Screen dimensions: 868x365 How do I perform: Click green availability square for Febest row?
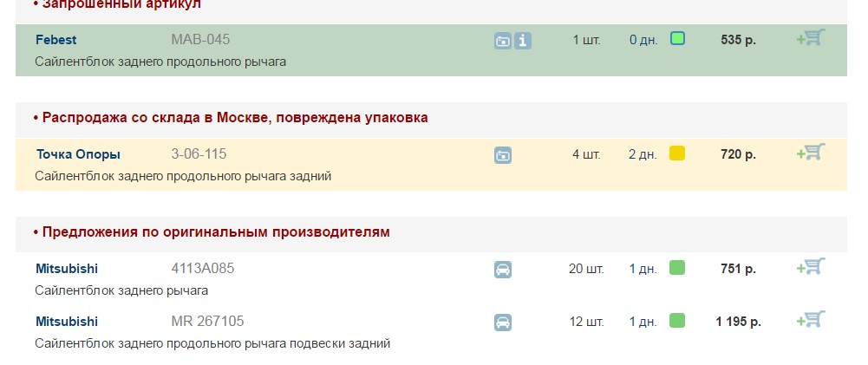(677, 39)
